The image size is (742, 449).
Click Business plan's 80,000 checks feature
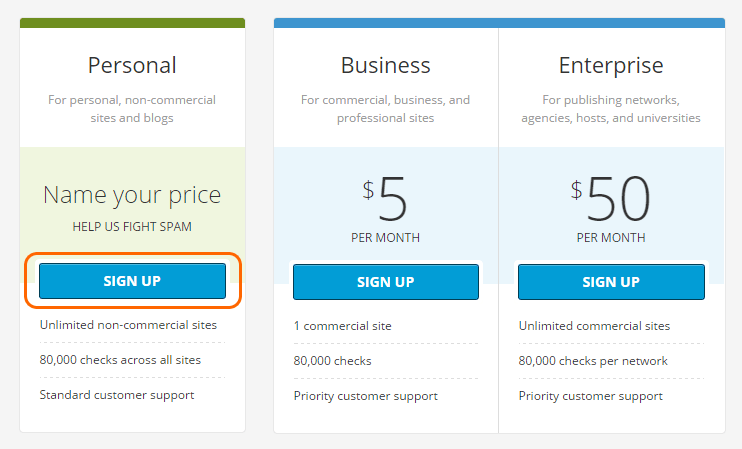pos(333,361)
